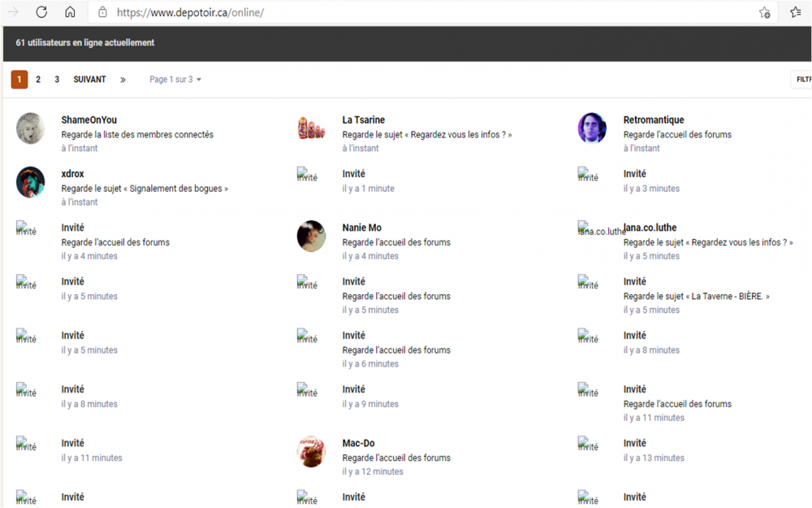Viewport: 812px width, 508px height.
Task: Click the browser refresh icon
Action: (x=41, y=12)
